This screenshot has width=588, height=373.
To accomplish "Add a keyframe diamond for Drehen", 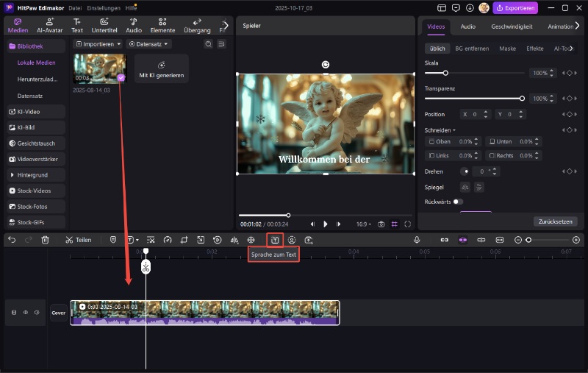I will pyautogui.click(x=569, y=171).
